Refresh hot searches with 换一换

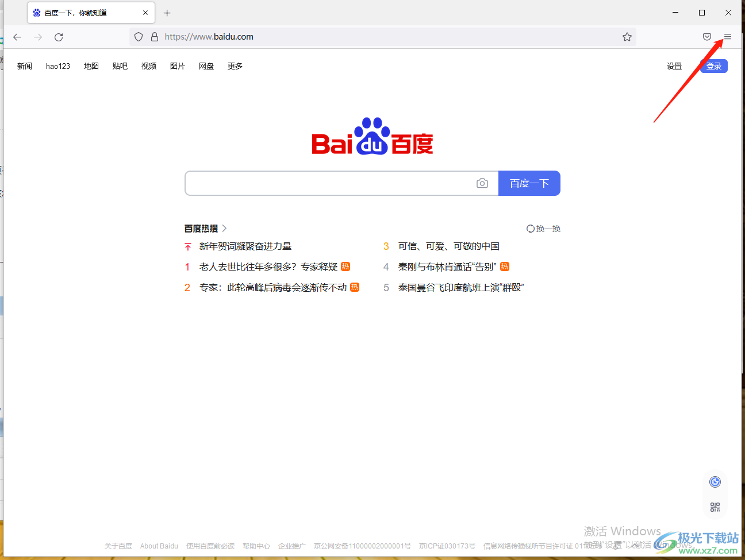(543, 229)
